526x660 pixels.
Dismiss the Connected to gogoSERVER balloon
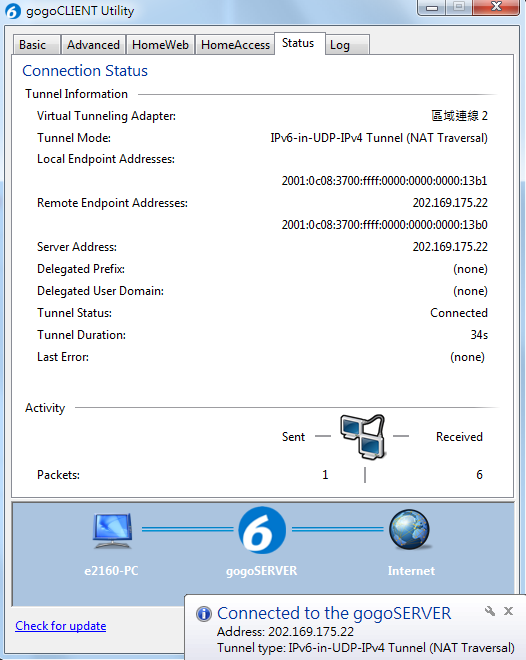(x=508, y=611)
